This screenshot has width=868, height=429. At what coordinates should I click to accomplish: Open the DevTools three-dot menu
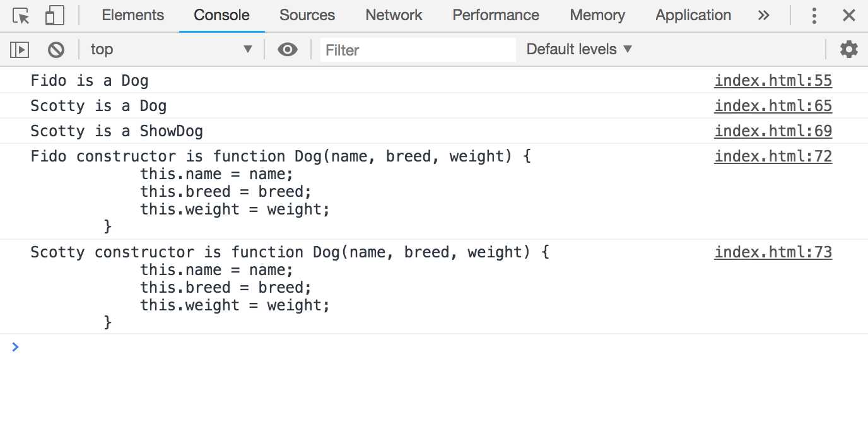(x=814, y=16)
